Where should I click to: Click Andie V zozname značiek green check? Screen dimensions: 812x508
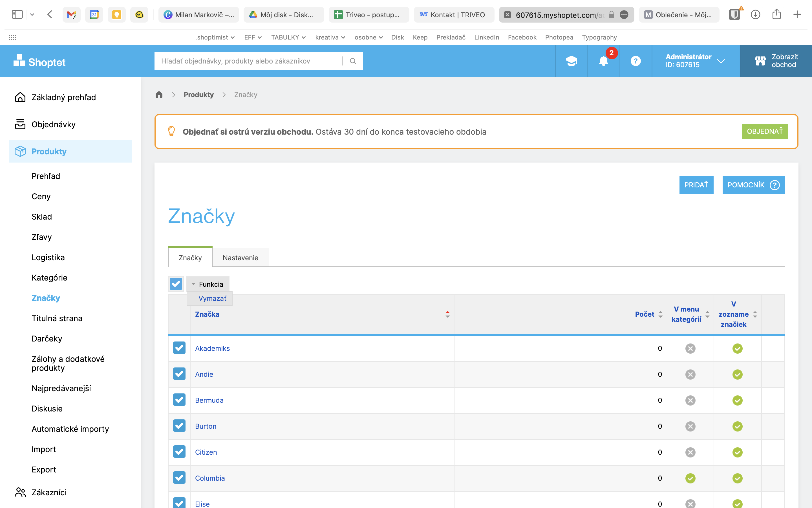737,374
